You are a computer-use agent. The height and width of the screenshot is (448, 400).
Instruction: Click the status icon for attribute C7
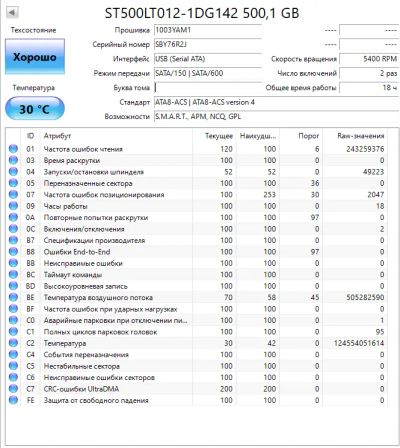(x=13, y=389)
